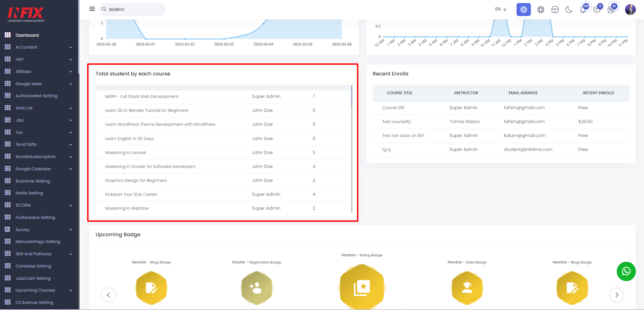
Task: Expand Upcoming Courses sidebar menu
Action: (x=39, y=290)
